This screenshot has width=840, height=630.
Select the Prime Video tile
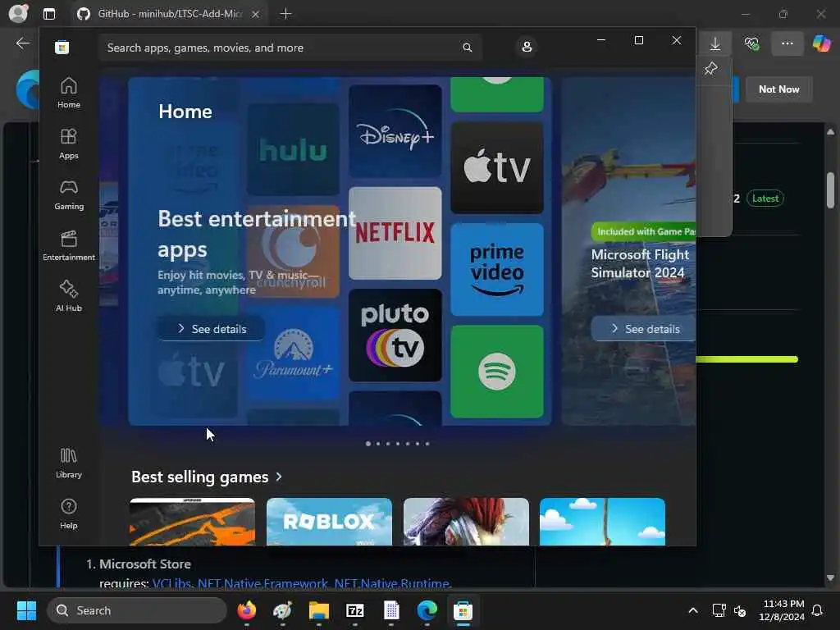[x=497, y=269]
